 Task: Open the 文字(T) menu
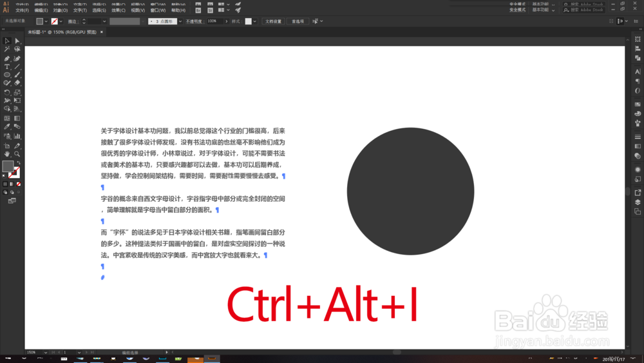click(80, 10)
